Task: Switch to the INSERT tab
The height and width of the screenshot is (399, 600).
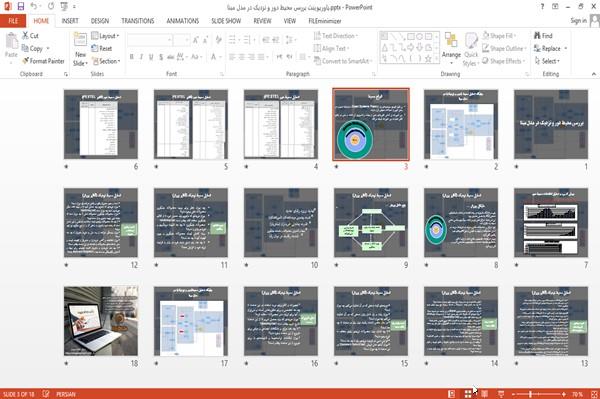Action: [x=70, y=21]
